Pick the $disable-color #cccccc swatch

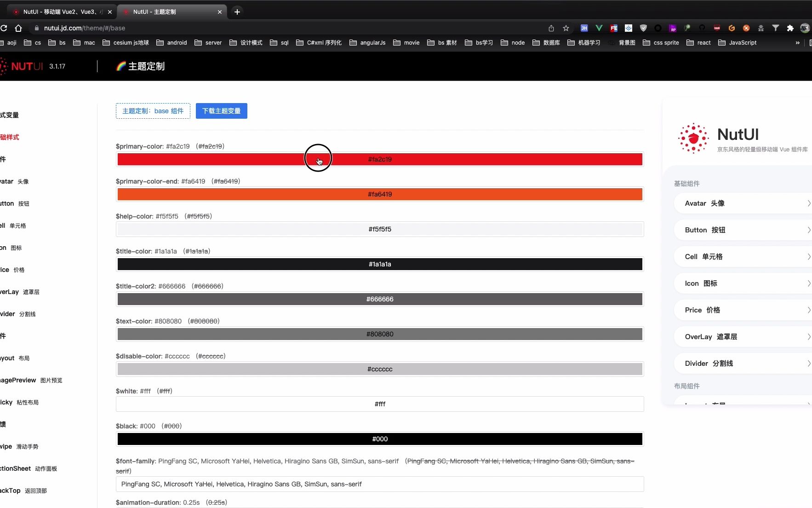point(380,369)
